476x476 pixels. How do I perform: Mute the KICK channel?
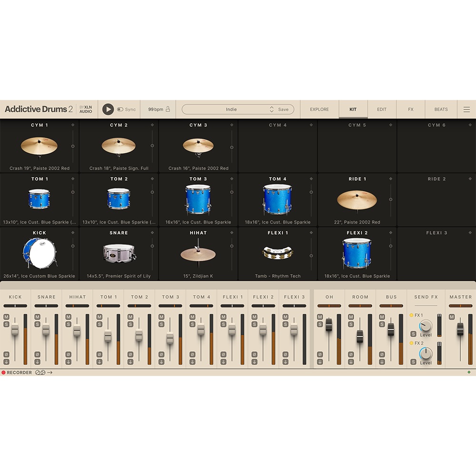(6, 317)
